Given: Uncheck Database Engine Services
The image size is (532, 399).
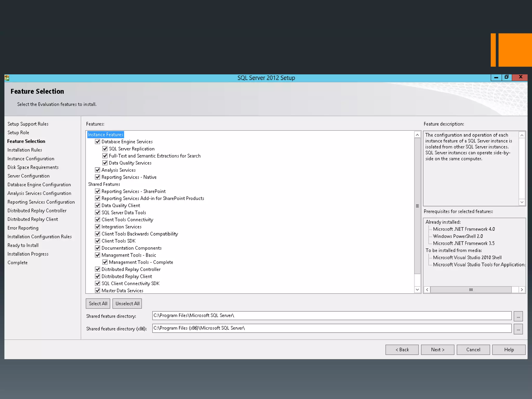Looking at the screenshot, I should coord(98,142).
